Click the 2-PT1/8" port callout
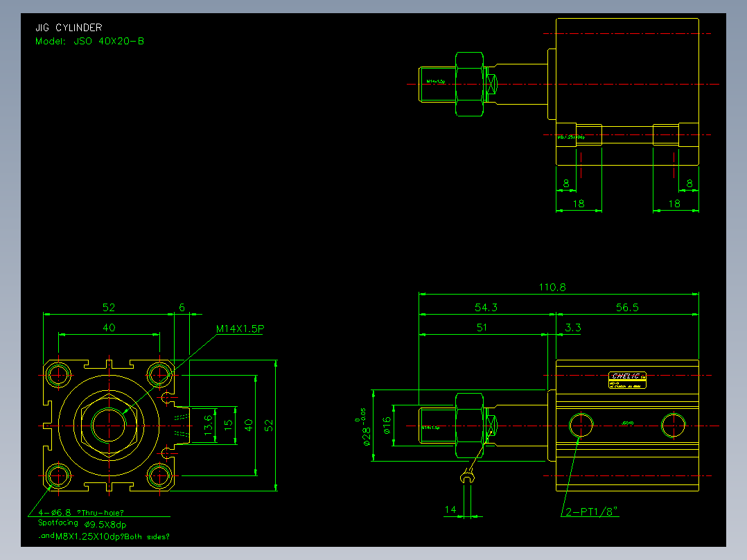This screenshot has height=560, width=747. point(591,512)
